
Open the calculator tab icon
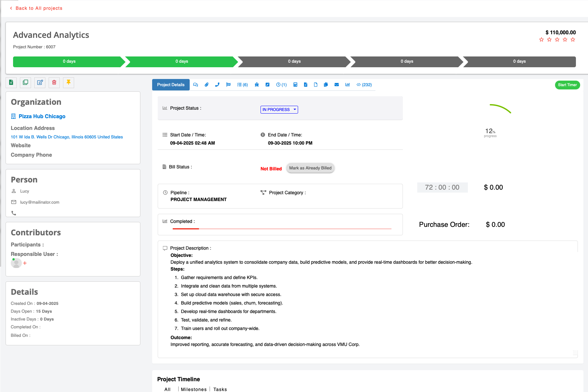coord(295,85)
